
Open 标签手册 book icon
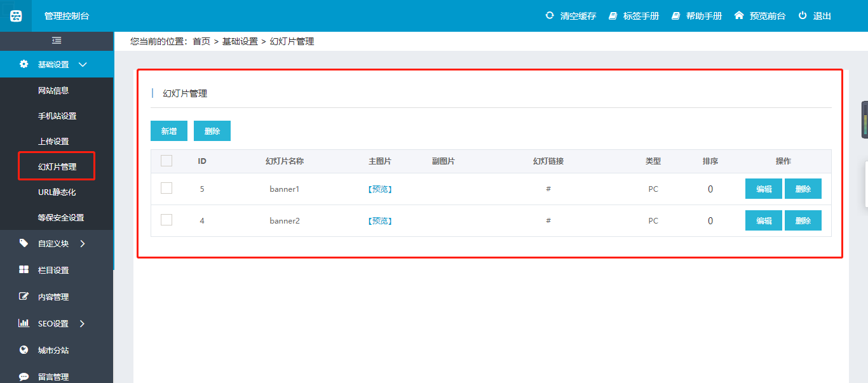point(613,16)
